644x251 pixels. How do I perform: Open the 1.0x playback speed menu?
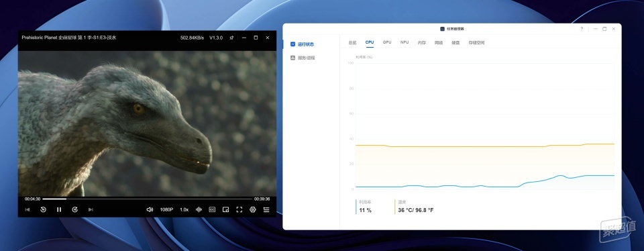[x=184, y=209]
